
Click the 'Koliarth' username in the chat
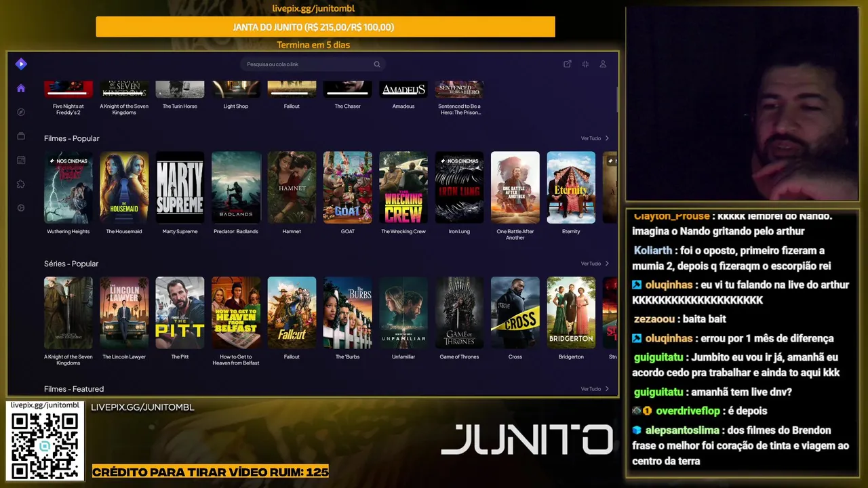pos(653,250)
